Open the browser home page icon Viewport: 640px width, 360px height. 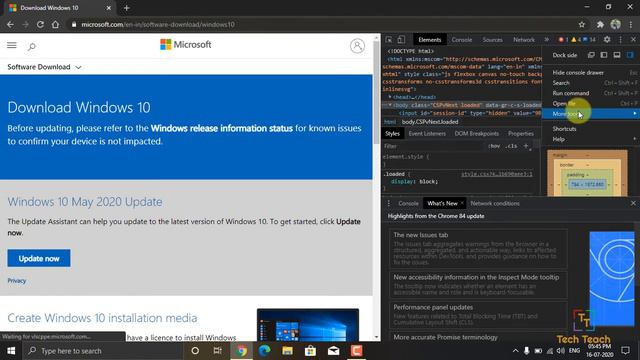[x=55, y=24]
